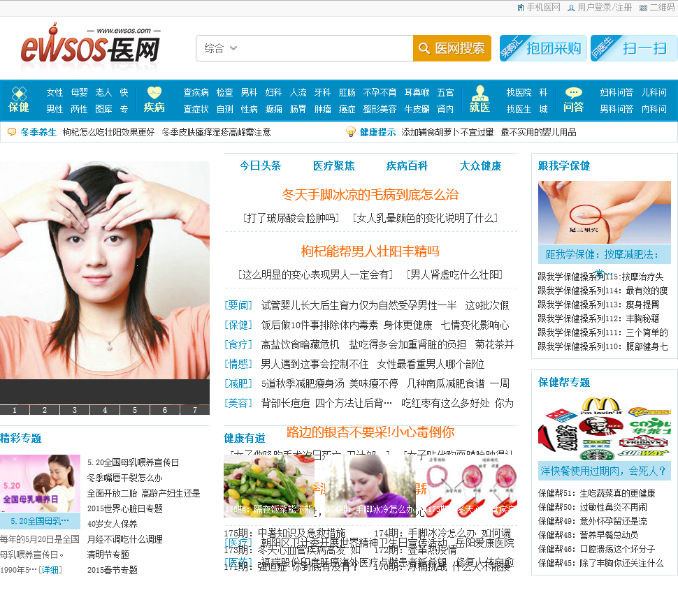The image size is (678, 616).
Task: Select slideshow page 3
Action: coord(75,410)
